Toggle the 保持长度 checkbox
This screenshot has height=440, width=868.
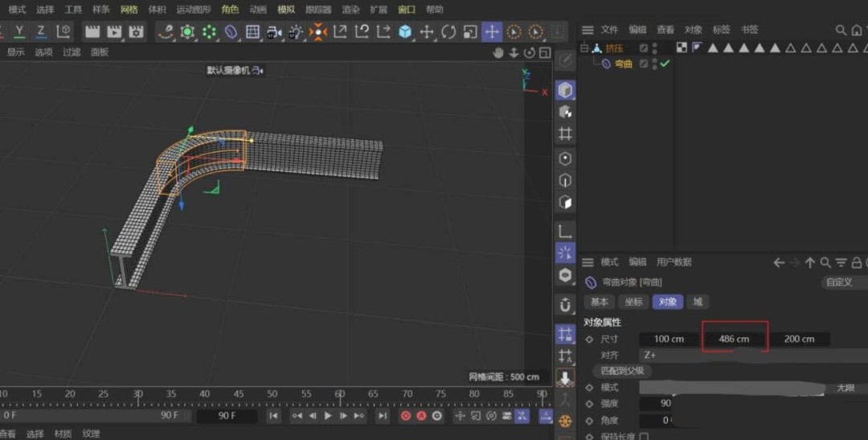tap(644, 436)
